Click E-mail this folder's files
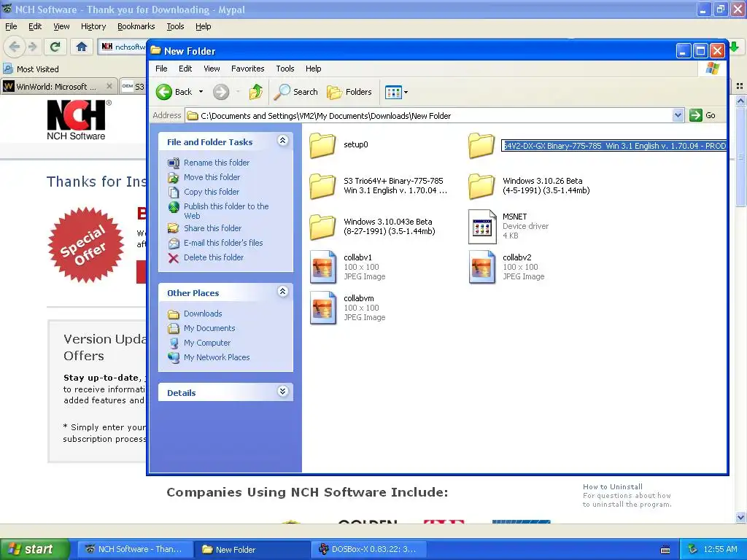This screenshot has height=560, width=747. point(223,243)
